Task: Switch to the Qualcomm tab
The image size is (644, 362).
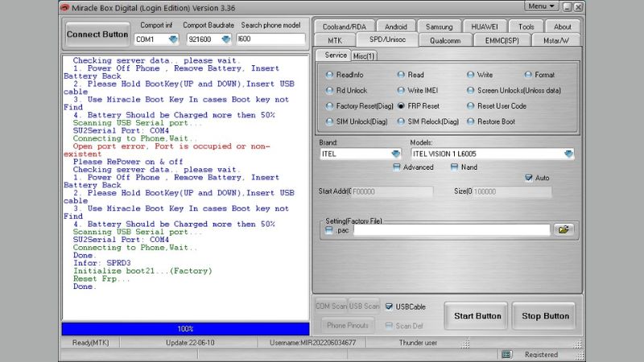Action: [x=444, y=39]
